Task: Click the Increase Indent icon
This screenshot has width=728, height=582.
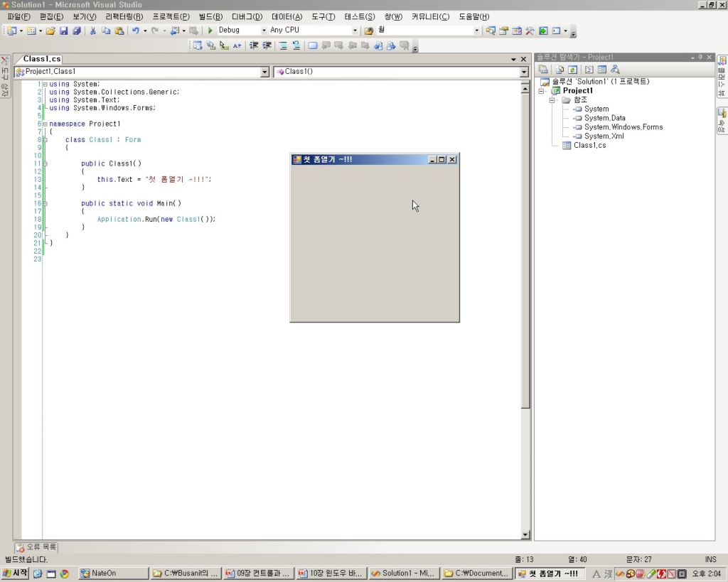Action: click(x=267, y=45)
